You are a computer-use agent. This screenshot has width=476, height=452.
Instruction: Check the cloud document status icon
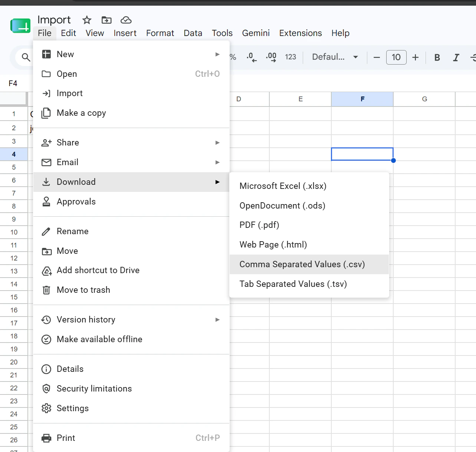click(x=126, y=20)
